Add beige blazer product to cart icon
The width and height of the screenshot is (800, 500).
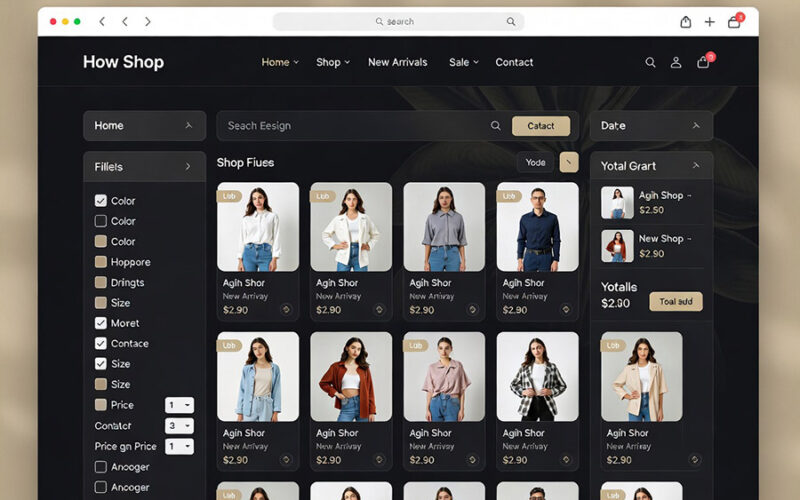pyautogui.click(x=694, y=460)
